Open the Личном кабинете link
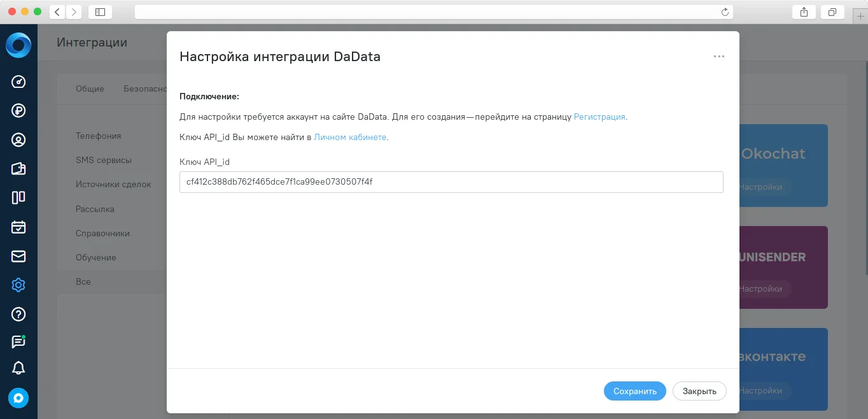 350,137
